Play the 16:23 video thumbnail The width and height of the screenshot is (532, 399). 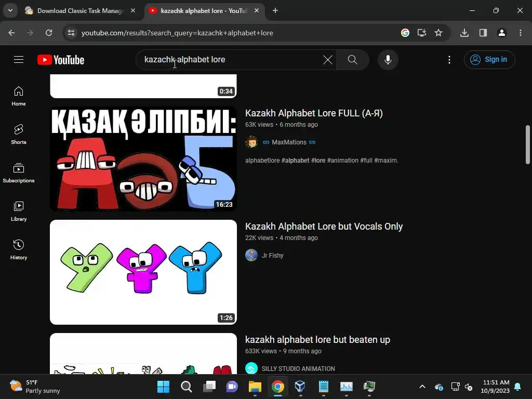143,159
